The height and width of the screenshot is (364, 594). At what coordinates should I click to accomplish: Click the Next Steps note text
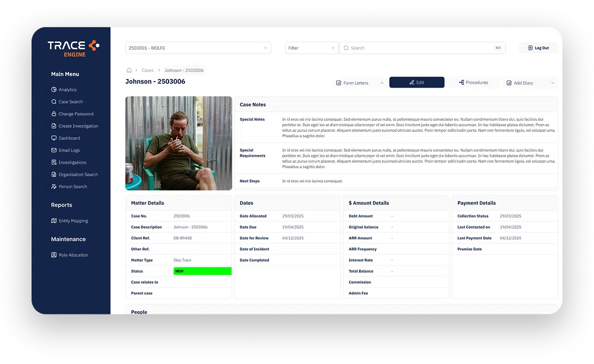point(313,181)
